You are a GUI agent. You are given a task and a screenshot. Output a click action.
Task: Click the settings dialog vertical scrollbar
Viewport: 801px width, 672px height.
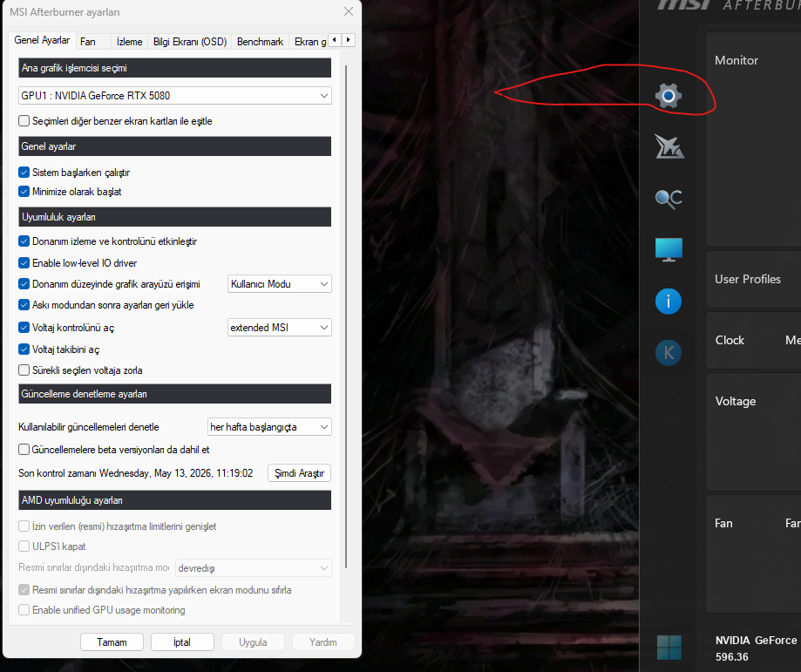(x=346, y=317)
